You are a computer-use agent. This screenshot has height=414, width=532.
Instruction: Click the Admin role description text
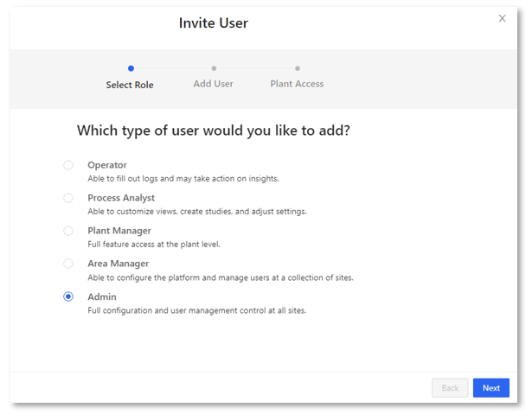pos(196,310)
